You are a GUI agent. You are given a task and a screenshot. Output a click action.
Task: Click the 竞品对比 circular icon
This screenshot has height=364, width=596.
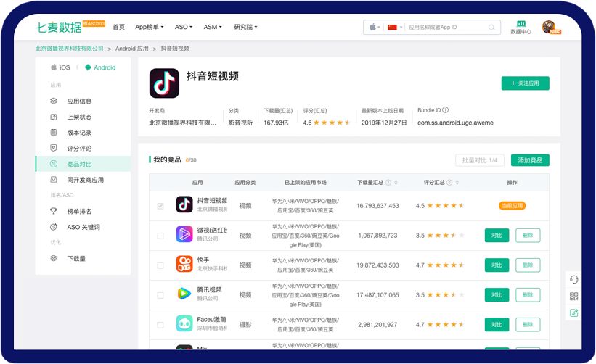54,164
